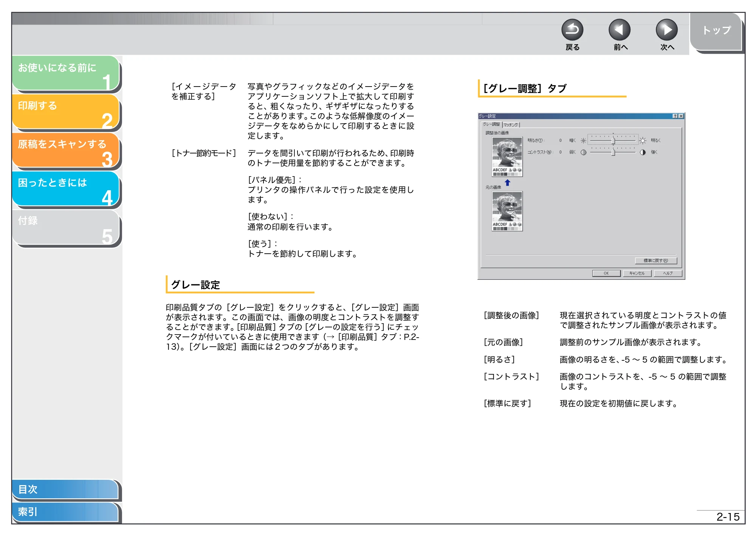The width and height of the screenshot is (756, 535).
Task: Click the page number 2-15
Action: (728, 517)
